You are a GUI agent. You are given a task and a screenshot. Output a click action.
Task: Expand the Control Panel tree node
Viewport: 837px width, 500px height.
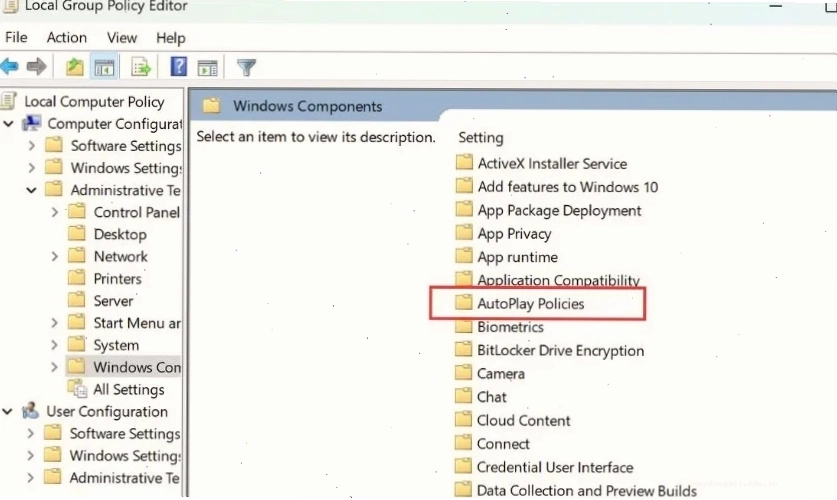pos(54,212)
